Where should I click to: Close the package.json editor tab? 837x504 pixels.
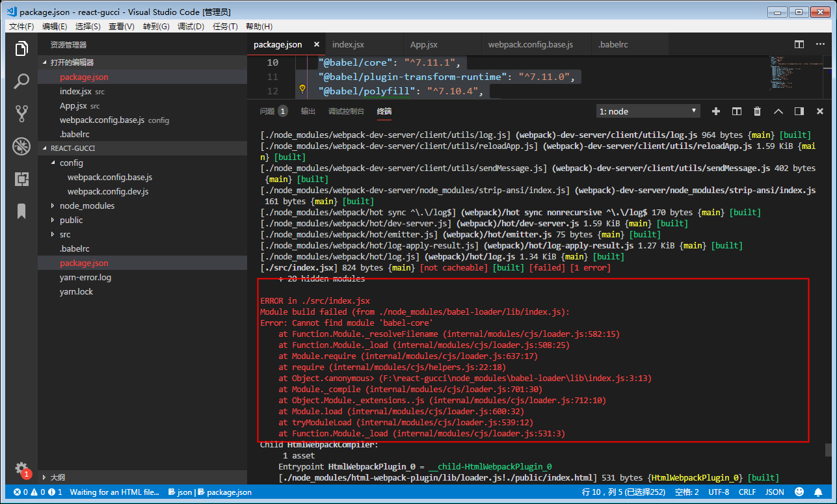(317, 44)
